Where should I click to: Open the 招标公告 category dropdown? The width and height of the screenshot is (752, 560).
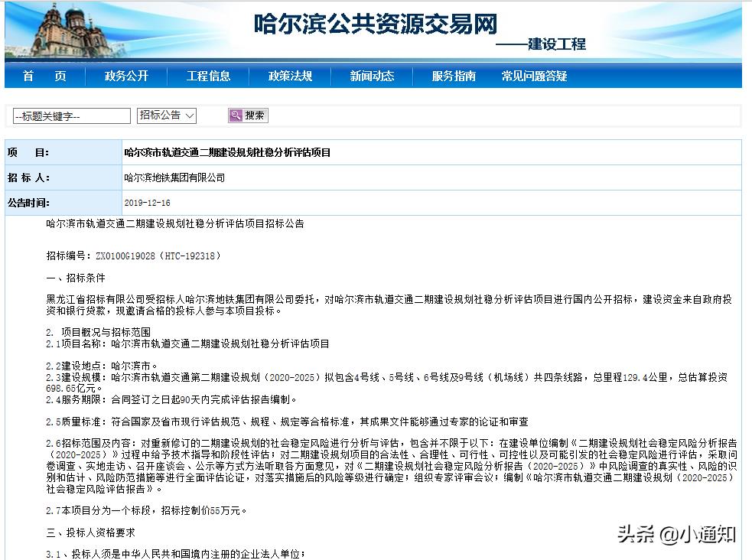pyautogui.click(x=167, y=116)
